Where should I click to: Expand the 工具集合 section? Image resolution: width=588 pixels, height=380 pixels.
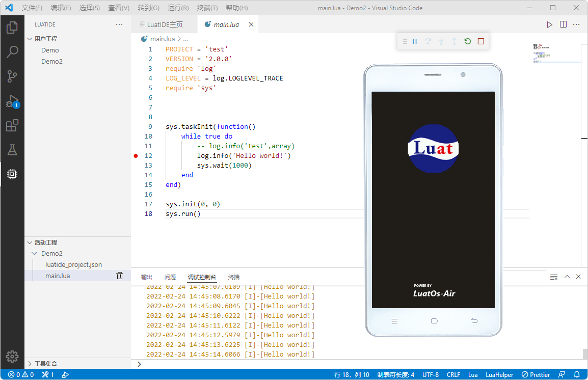[30, 364]
